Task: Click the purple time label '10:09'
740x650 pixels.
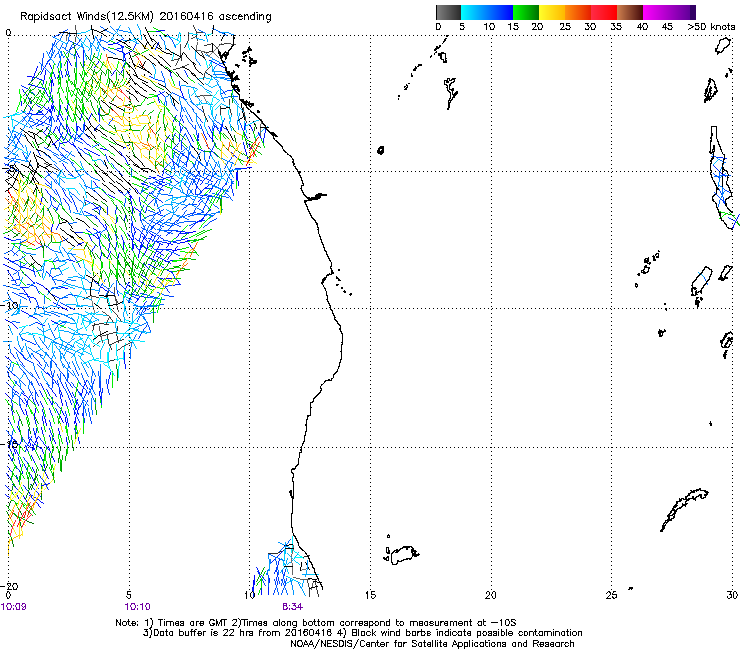Action: point(14,607)
